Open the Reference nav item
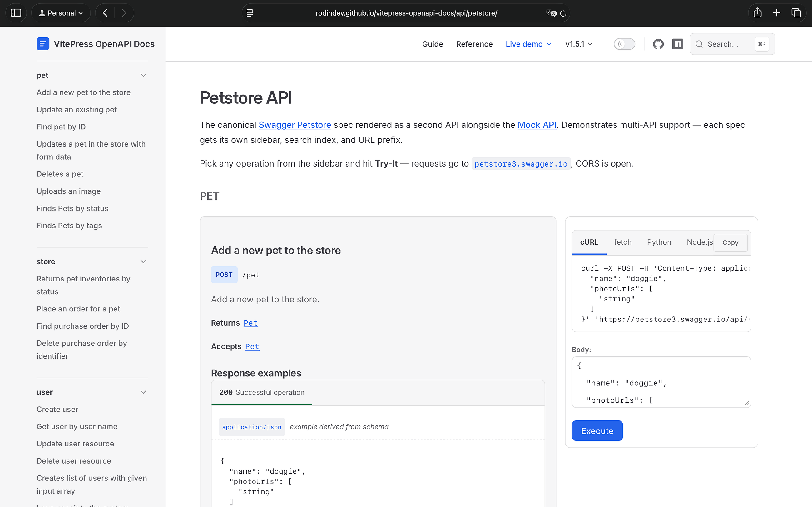812x507 pixels. [x=474, y=44]
